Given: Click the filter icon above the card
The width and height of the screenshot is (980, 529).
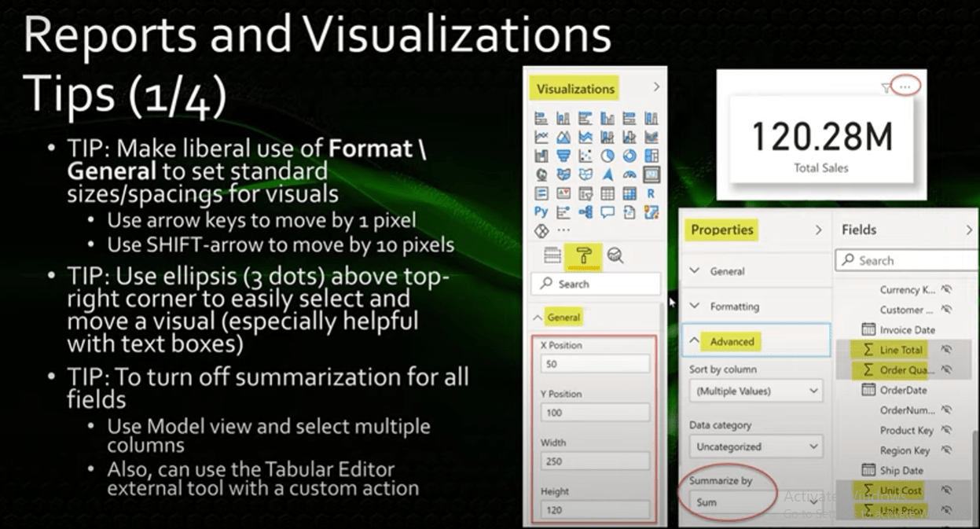Looking at the screenshot, I should (x=886, y=89).
